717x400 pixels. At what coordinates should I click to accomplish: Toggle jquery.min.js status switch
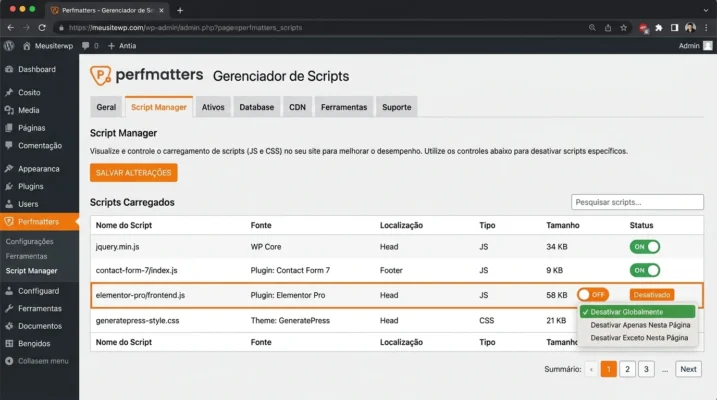click(x=645, y=247)
